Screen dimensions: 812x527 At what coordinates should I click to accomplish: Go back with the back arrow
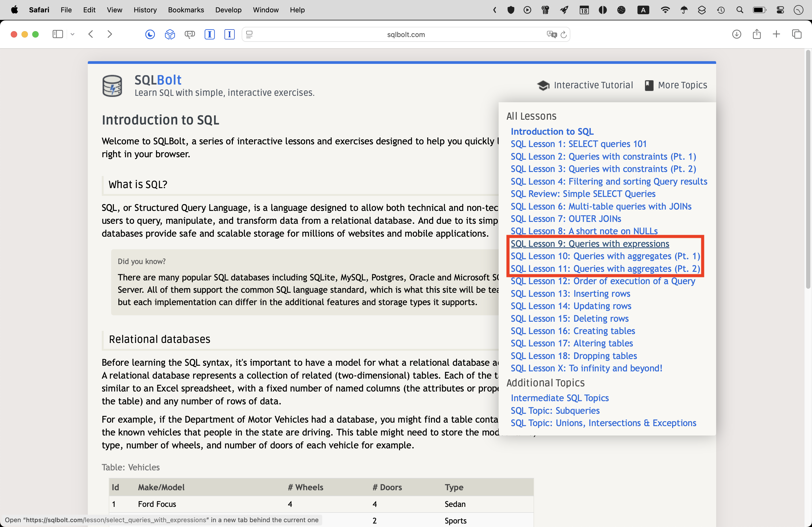(91, 34)
